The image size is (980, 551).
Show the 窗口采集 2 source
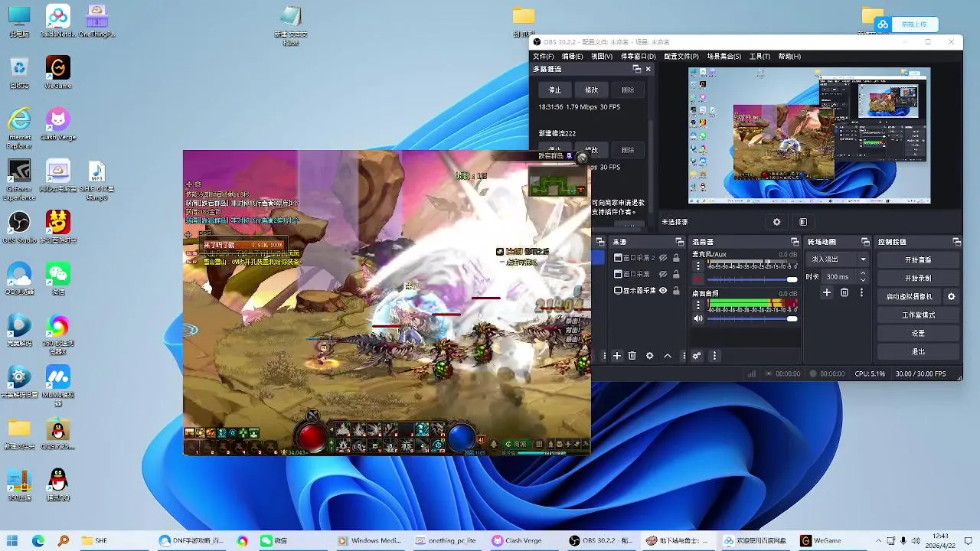[x=663, y=258]
